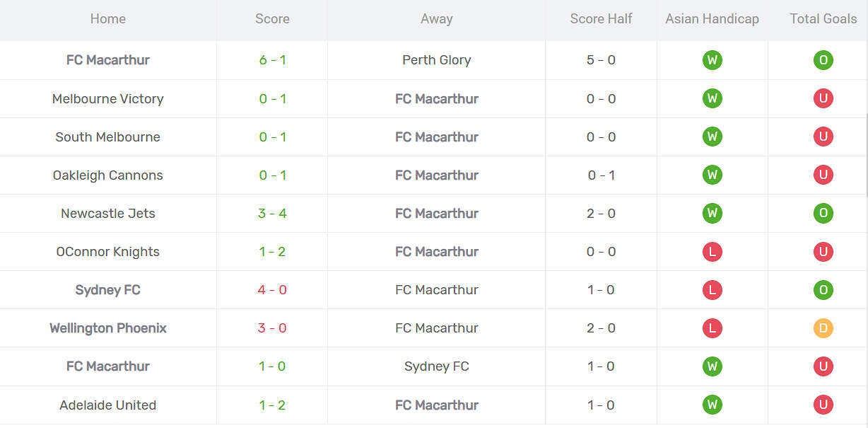Click red L handicap icon in OConnor Knights row
868x428 pixels.
[x=712, y=252]
